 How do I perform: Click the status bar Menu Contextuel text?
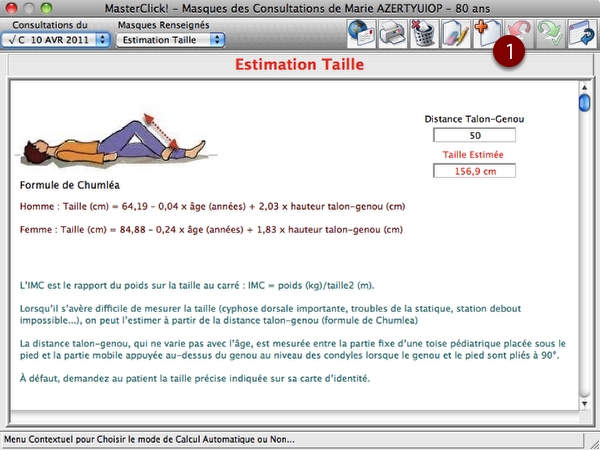[x=149, y=439]
